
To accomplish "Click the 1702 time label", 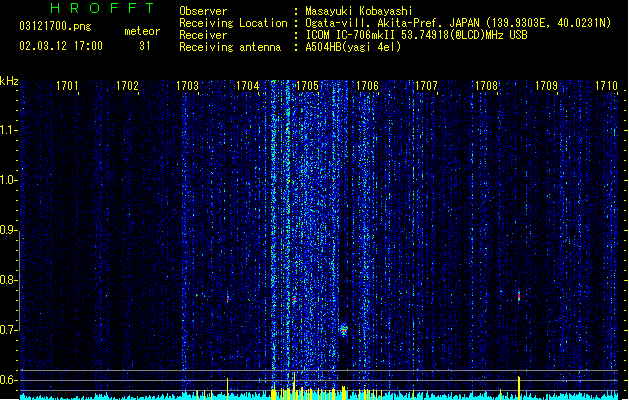I will (x=127, y=86).
